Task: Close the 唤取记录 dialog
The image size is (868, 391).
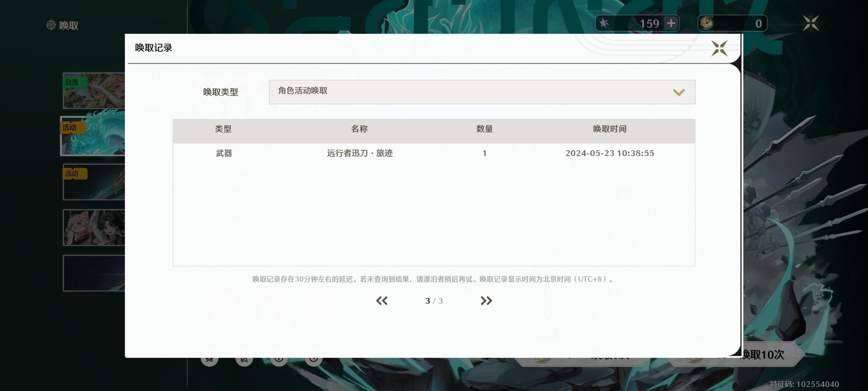Action: tap(719, 49)
